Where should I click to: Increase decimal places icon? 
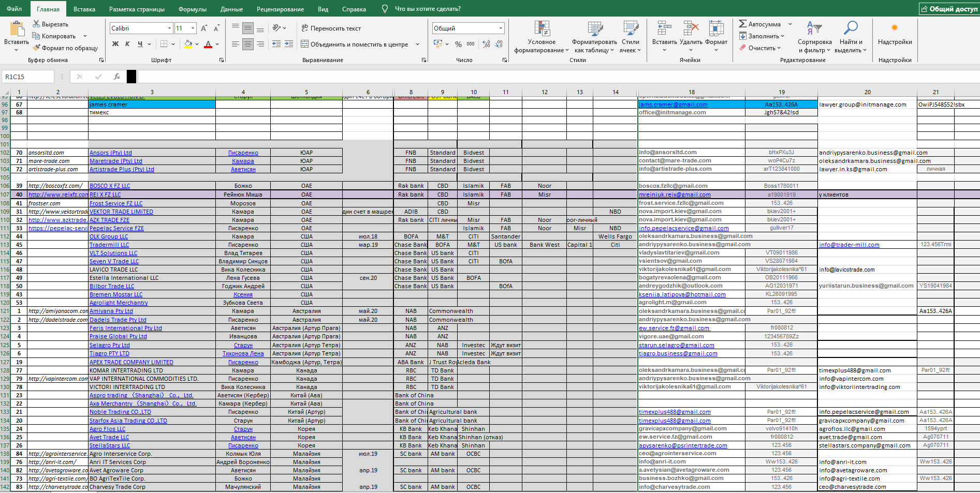point(486,44)
